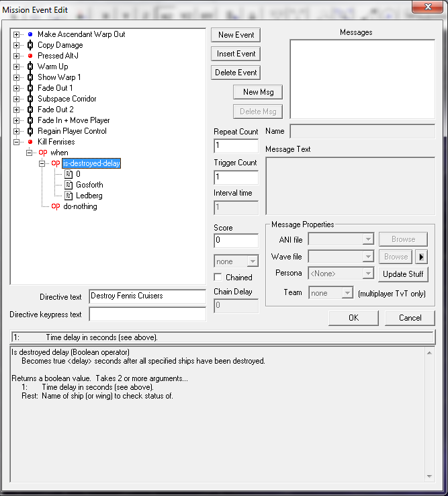Viewport: 448px width, 496px height.
Task: Click the chain icon beside Fade Out 1
Action: tap(30, 88)
